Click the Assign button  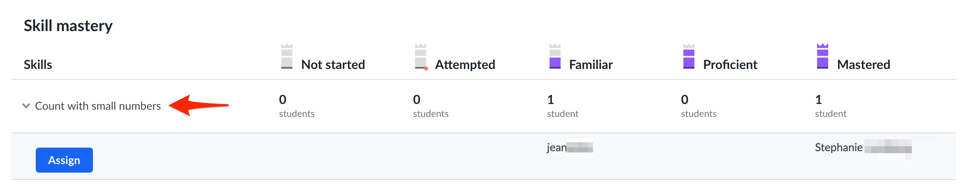[64, 160]
